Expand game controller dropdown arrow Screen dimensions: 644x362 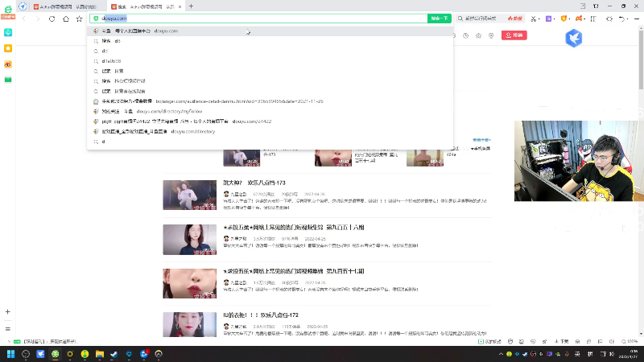(584, 19)
